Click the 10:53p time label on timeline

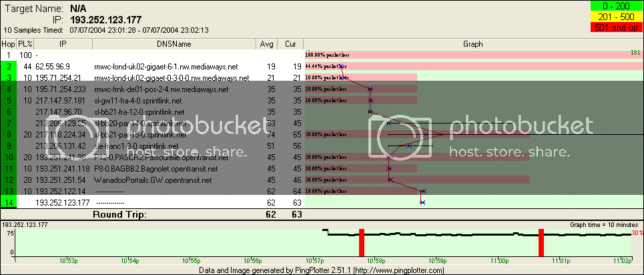coord(69,260)
